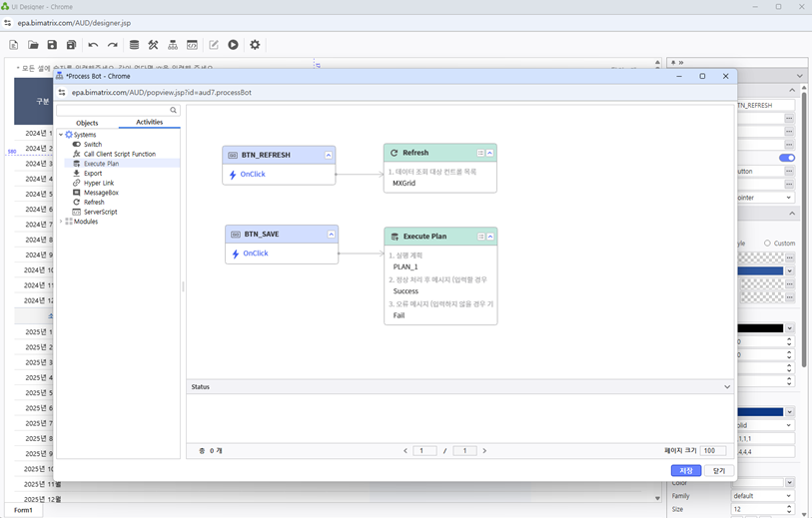Click the black color swatch in properties
The image size is (812, 518).
click(x=761, y=328)
